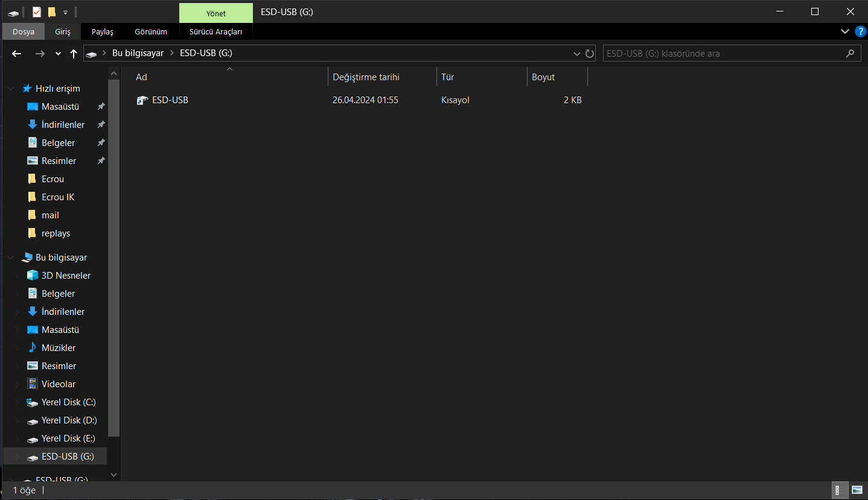Open the Customize Quick Access Toolbar dropdown
Image resolution: width=868 pixels, height=500 pixels.
pyautogui.click(x=65, y=12)
